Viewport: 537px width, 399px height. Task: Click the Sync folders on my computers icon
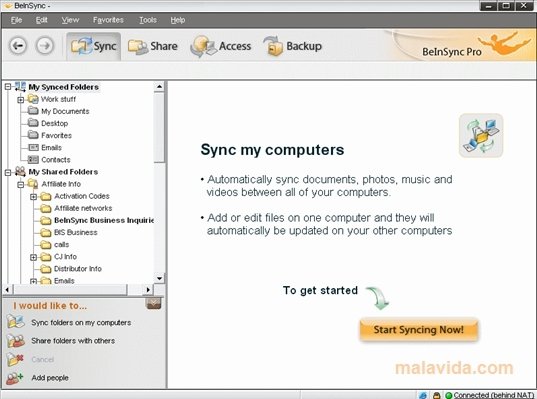click(x=15, y=322)
